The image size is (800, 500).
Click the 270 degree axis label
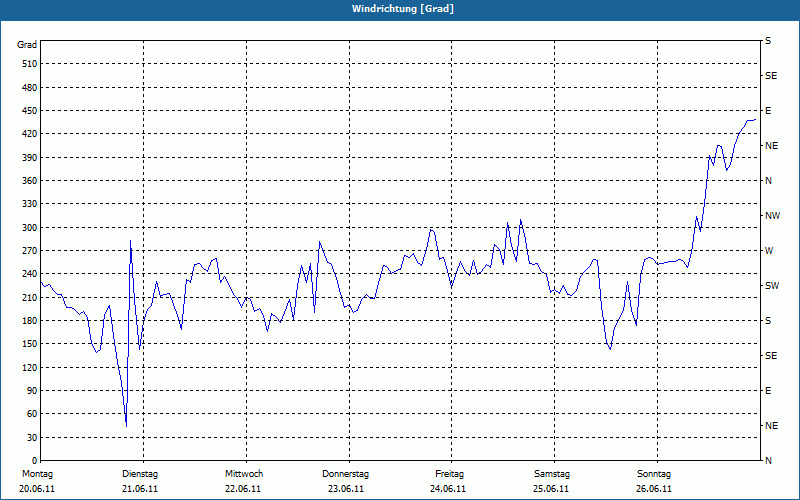30,251
